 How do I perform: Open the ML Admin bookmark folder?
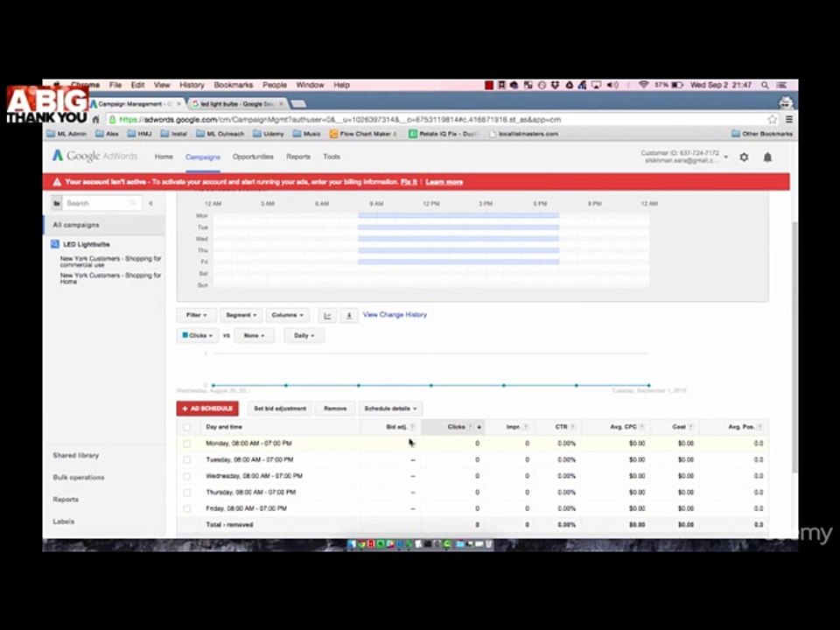67,133
